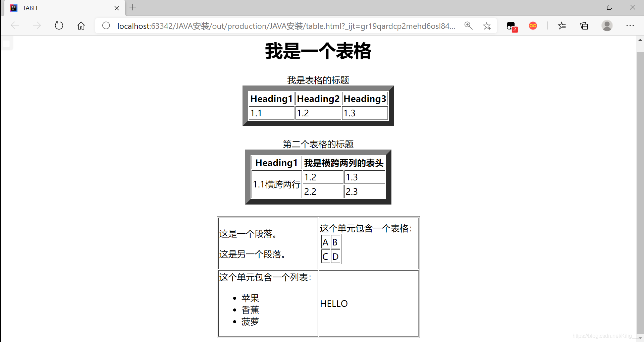Click the back navigation arrow
The image size is (644, 342).
(15, 25)
